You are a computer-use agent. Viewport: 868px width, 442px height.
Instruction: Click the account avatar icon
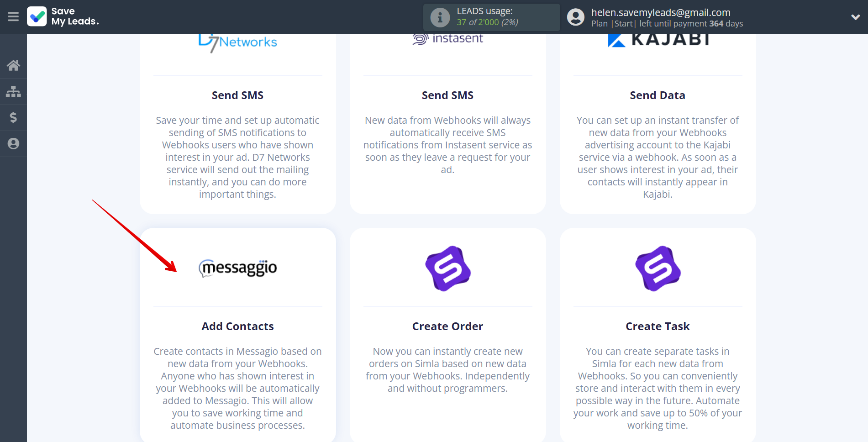tap(575, 17)
